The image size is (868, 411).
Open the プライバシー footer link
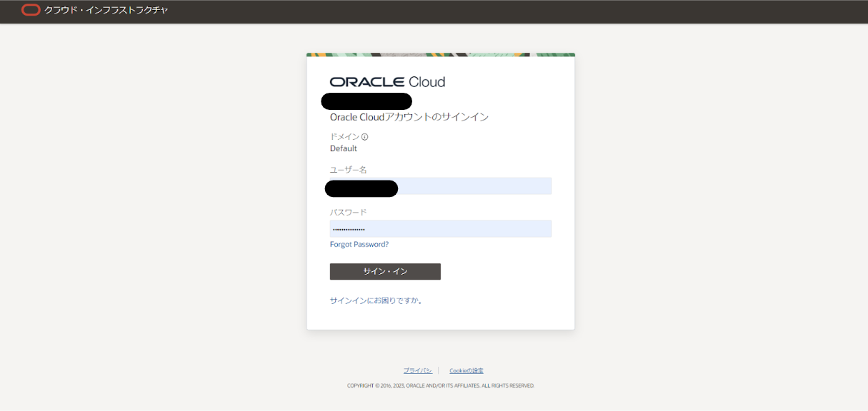(418, 371)
